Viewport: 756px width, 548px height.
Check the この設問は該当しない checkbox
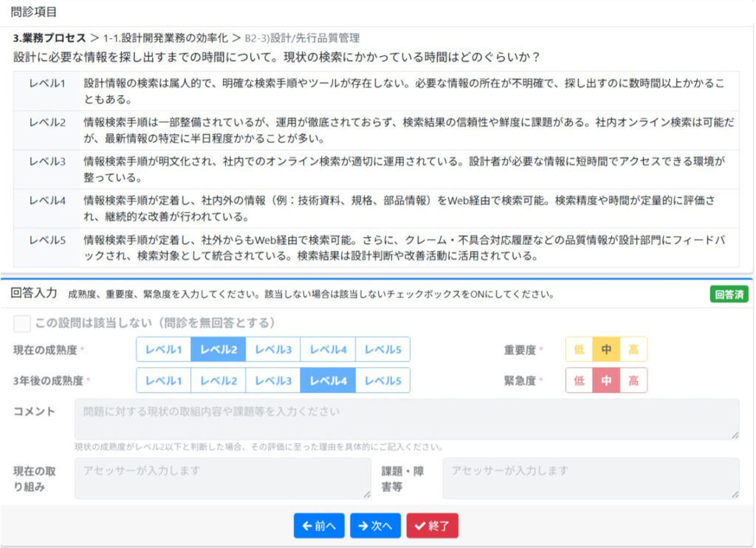click(22, 323)
